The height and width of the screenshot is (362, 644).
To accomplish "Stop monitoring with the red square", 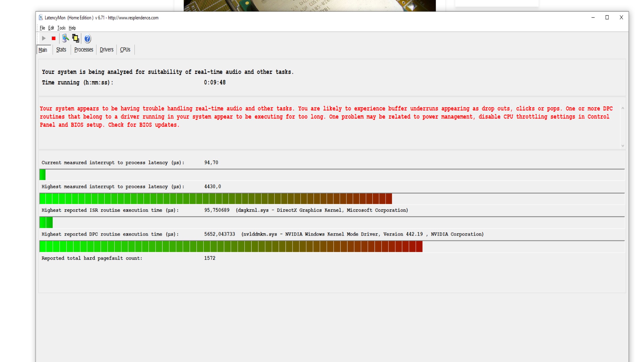I will pyautogui.click(x=54, y=38).
